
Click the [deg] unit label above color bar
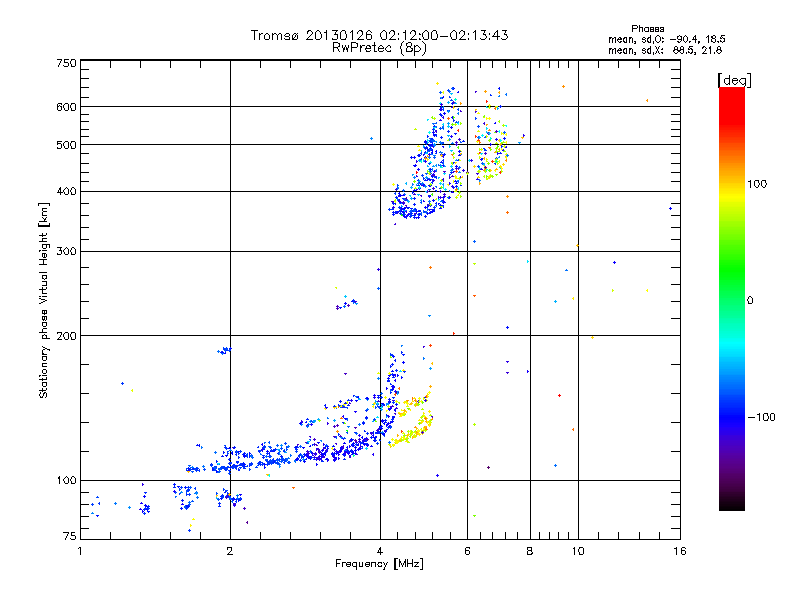coord(734,81)
